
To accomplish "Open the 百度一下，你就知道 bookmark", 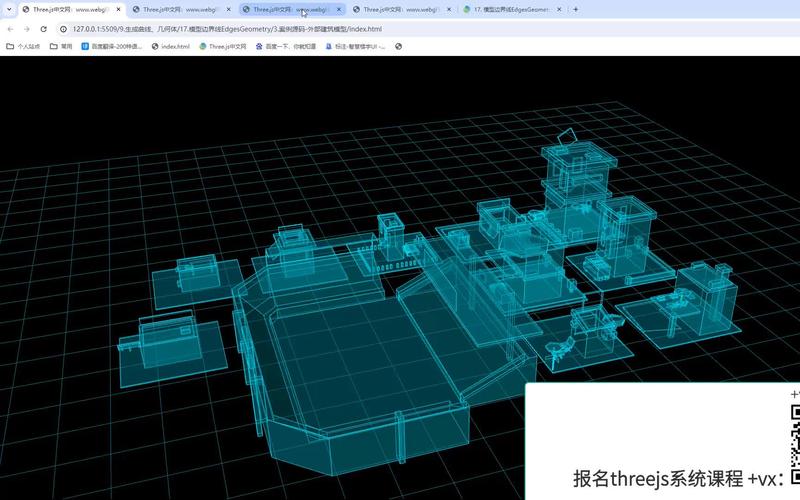I will pos(286,46).
